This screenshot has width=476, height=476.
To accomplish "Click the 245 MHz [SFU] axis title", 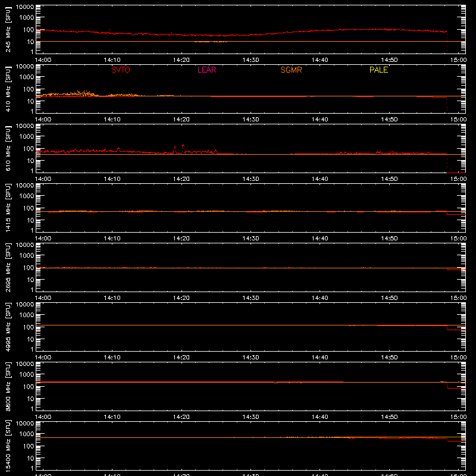I will coord(8,30).
